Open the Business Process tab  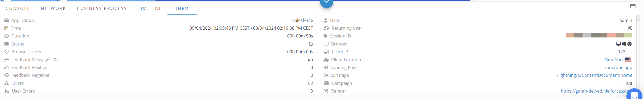pyautogui.click(x=102, y=8)
